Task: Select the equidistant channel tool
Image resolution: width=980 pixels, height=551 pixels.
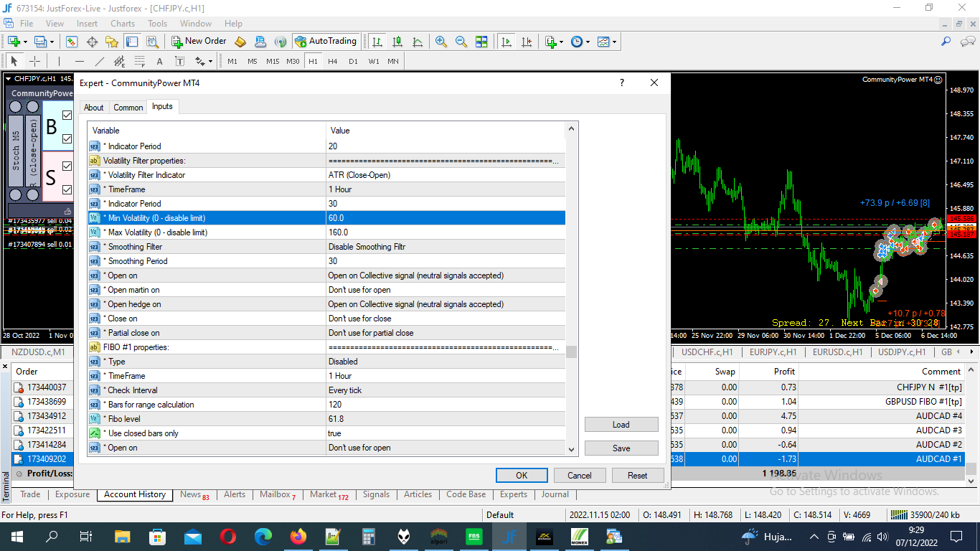Action: (119, 61)
